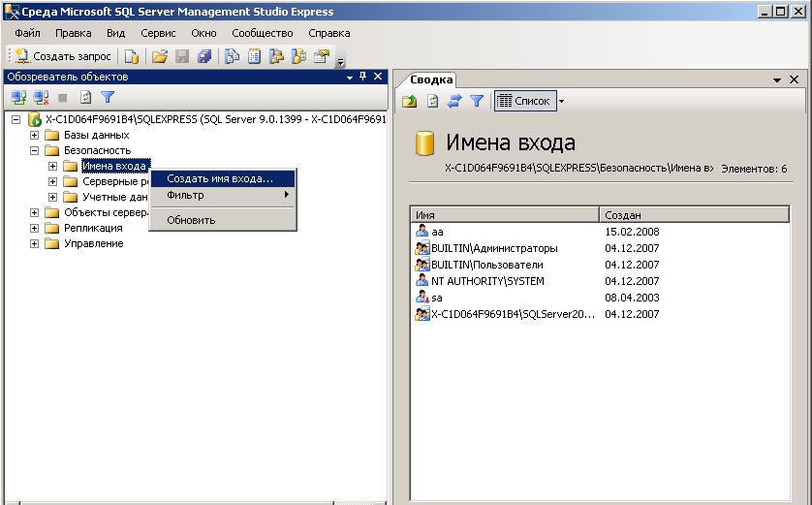Open toolbar options dropdown arrow
Screen dimensions: 812x505
[340, 62]
